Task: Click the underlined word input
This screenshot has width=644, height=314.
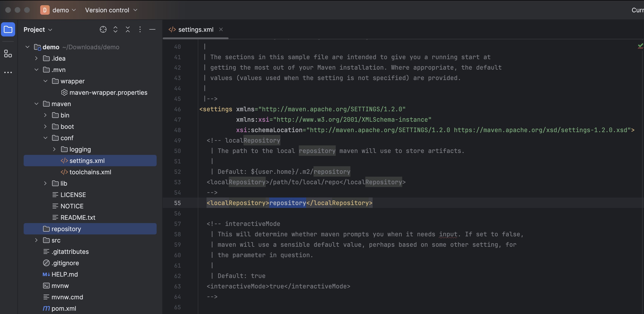Action: coord(448,234)
